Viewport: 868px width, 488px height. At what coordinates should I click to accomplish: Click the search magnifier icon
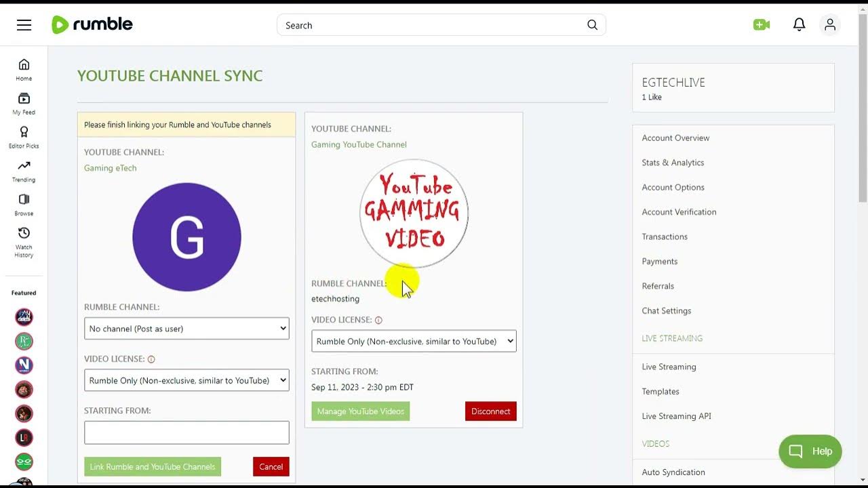point(592,25)
